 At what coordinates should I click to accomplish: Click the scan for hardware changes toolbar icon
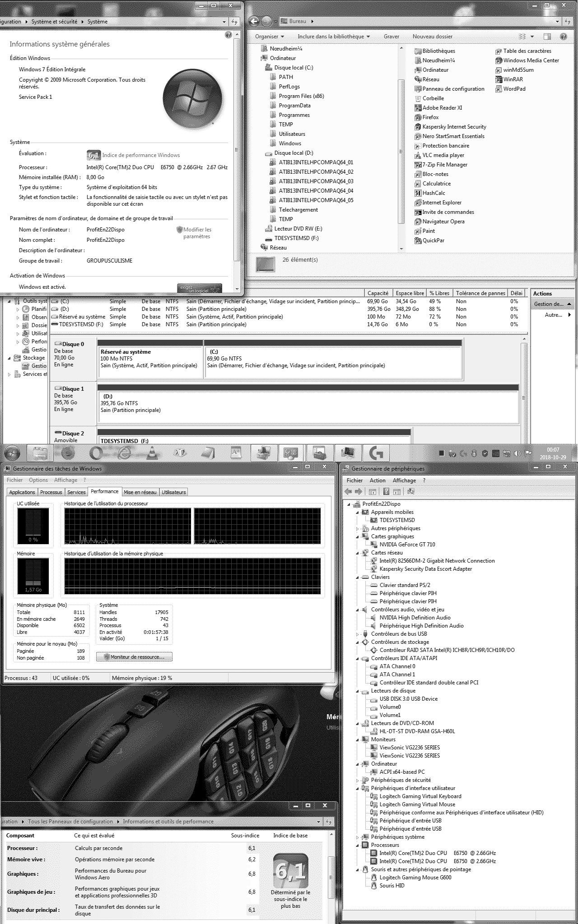click(x=410, y=491)
